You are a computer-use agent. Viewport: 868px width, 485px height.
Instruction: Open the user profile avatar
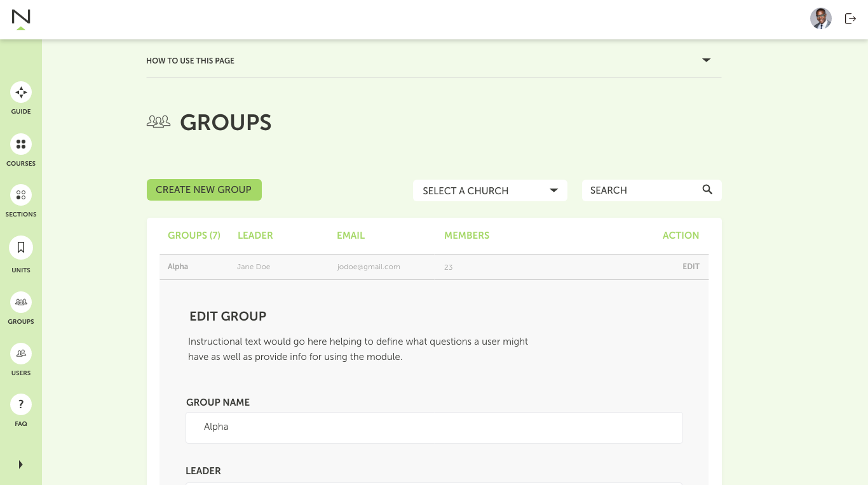[821, 18]
